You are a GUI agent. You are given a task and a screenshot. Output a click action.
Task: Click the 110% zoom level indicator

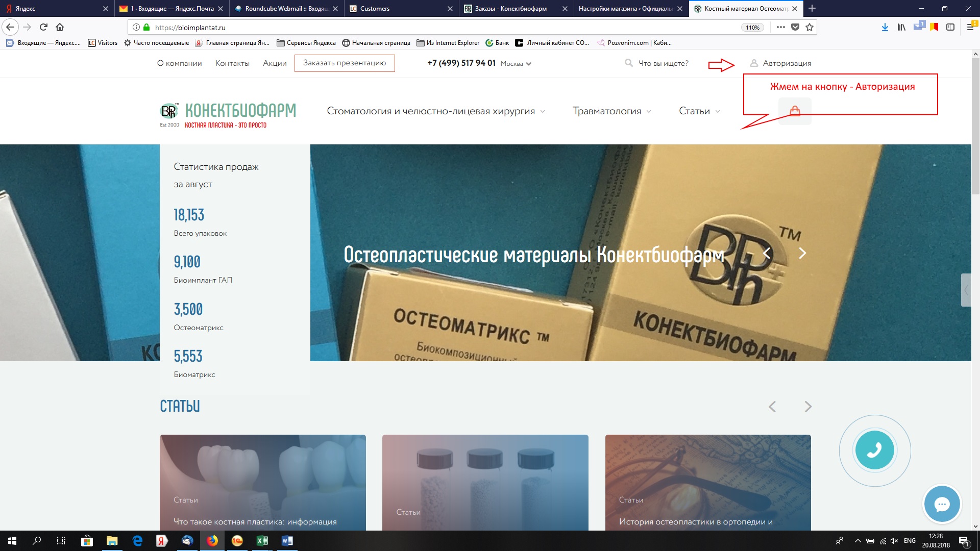click(752, 28)
